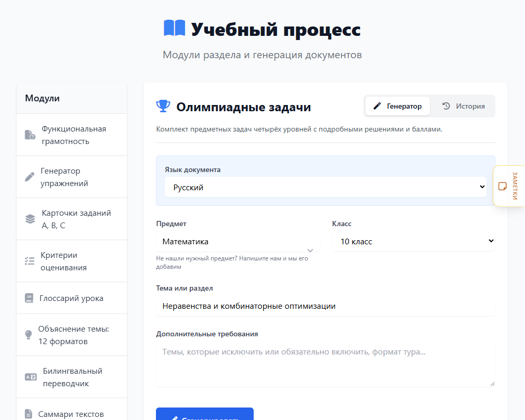
Task: Click the resize handle of requirements textarea
Action: click(492, 384)
